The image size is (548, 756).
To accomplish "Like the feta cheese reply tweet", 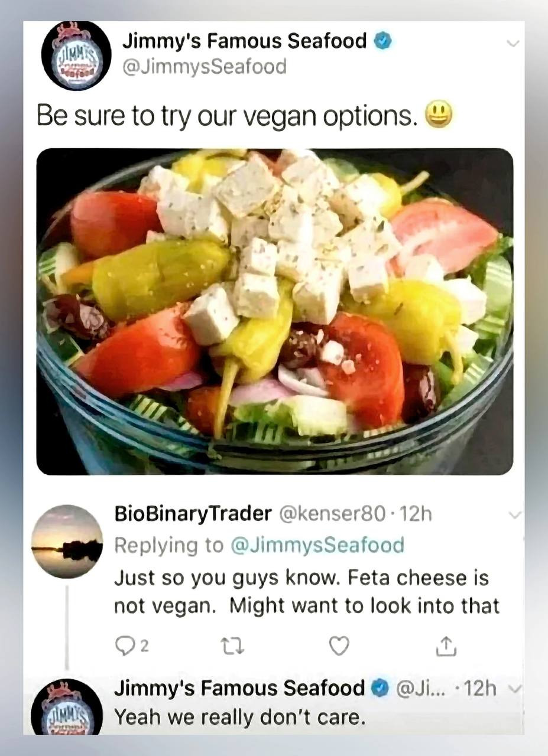I will click(x=339, y=647).
